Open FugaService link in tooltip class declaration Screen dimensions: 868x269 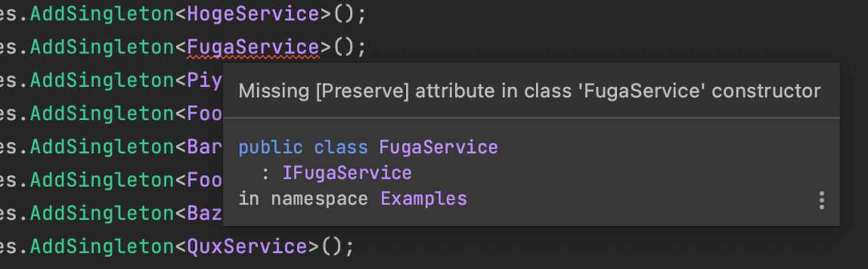pos(438,147)
